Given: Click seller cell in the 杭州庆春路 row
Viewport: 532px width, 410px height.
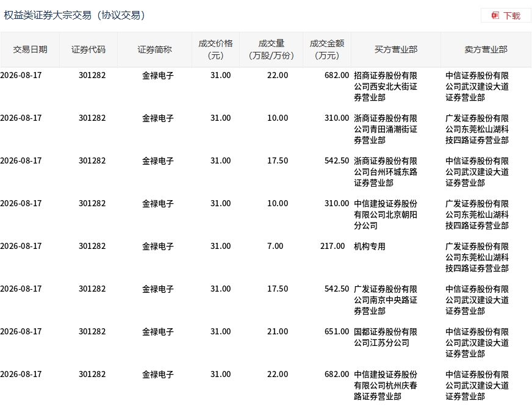Looking at the screenshot, I should 477,386.
